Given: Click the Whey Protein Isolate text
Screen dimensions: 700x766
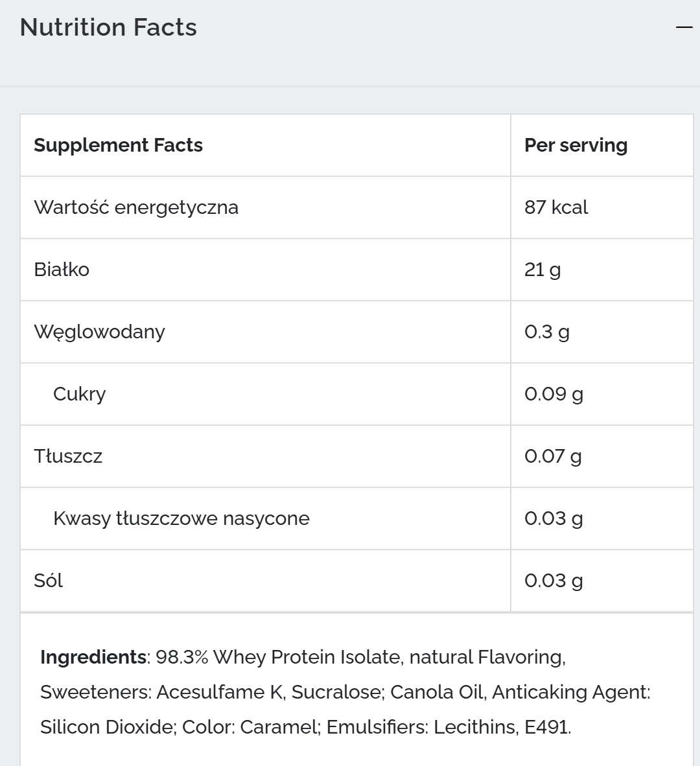Looking at the screenshot, I should (x=306, y=657).
